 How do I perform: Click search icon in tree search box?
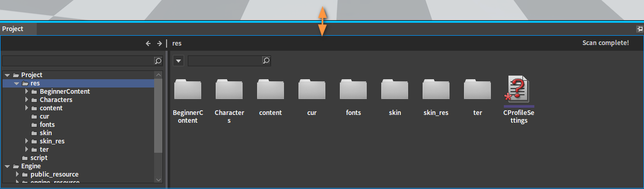[x=158, y=61]
